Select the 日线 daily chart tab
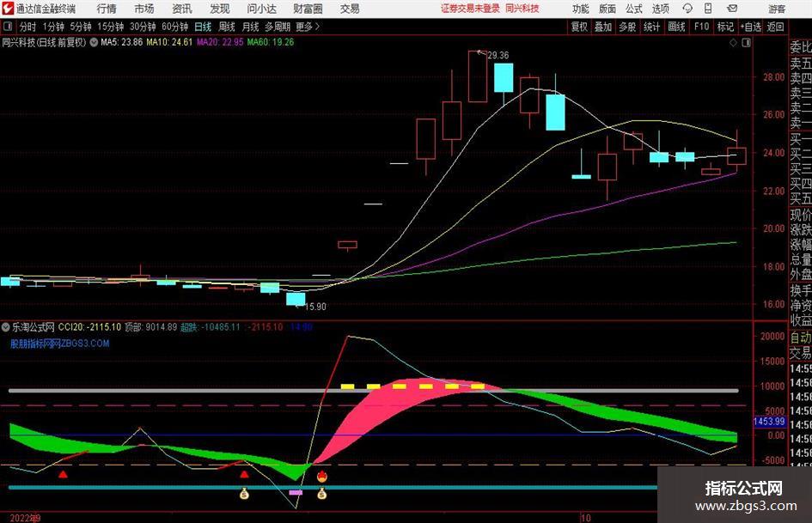The image size is (812, 523). coord(203,27)
